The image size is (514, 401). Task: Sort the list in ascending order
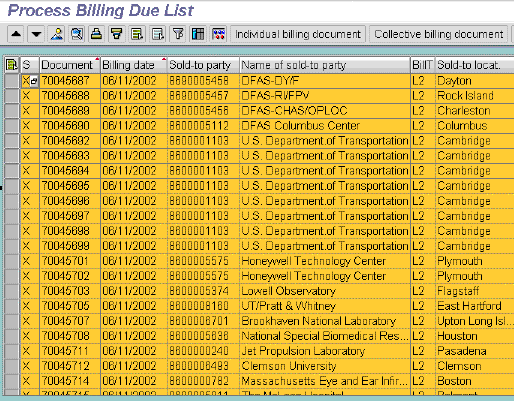(x=97, y=34)
